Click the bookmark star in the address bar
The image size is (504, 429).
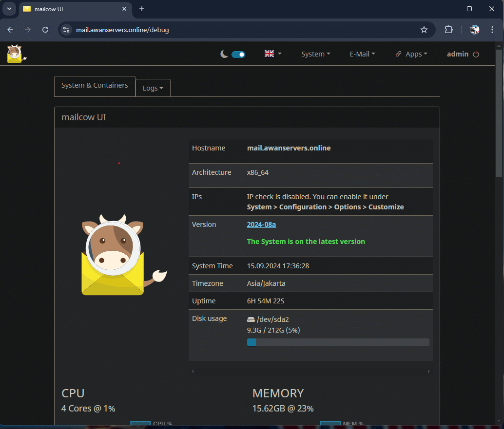(424, 30)
